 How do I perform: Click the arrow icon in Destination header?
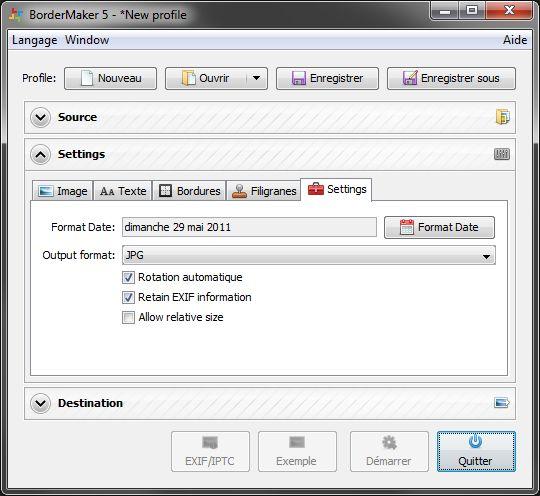click(502, 402)
